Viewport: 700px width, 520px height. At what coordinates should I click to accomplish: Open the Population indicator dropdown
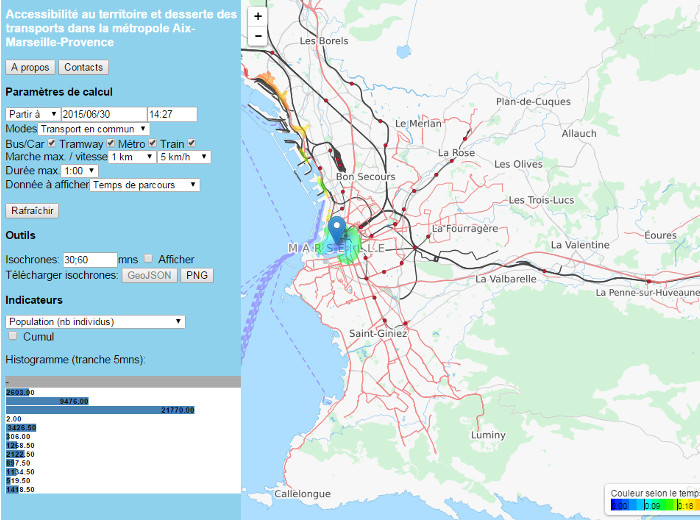coord(96,322)
